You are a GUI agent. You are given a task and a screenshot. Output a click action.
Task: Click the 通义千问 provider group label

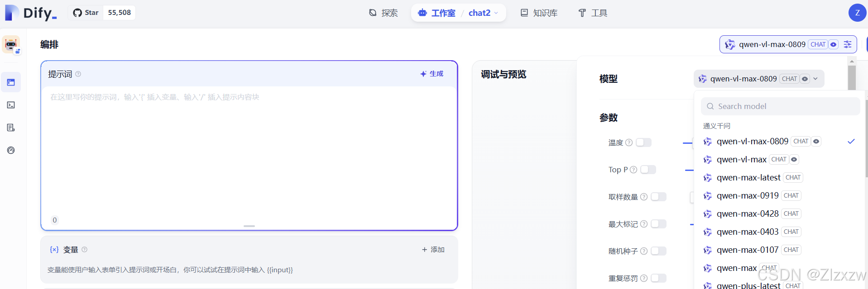716,126
